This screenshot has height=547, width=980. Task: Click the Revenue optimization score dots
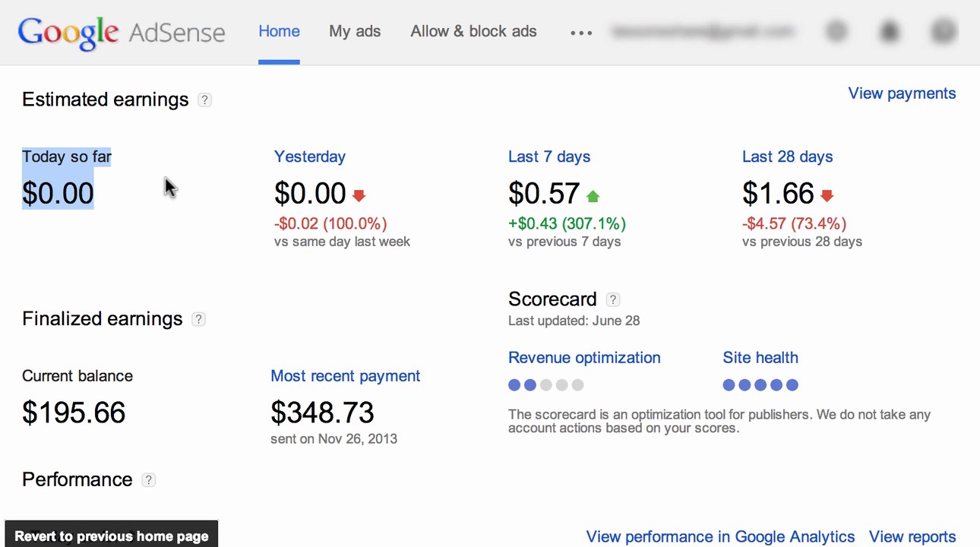546,385
